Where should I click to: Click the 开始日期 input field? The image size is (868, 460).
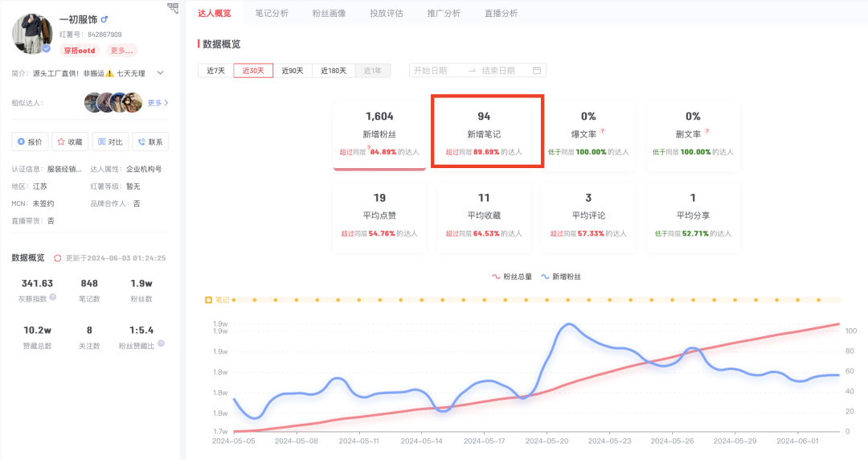[x=436, y=71]
